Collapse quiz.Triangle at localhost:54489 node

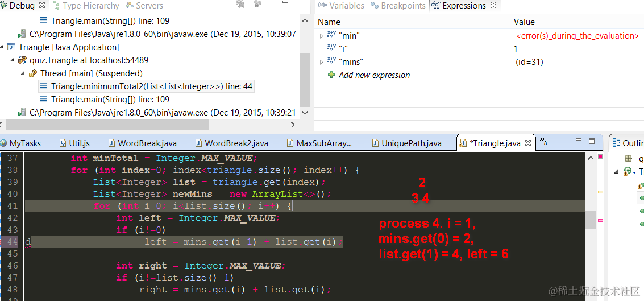coord(13,60)
